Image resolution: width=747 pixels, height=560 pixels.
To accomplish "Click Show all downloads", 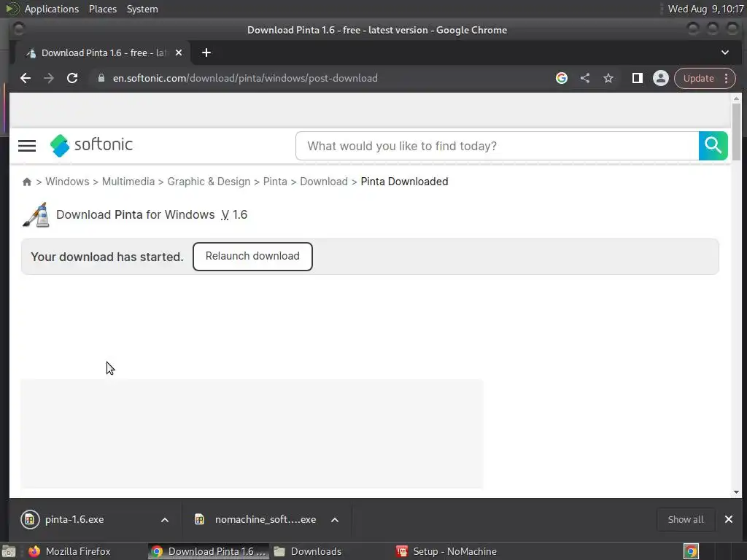I will pyautogui.click(x=686, y=519).
